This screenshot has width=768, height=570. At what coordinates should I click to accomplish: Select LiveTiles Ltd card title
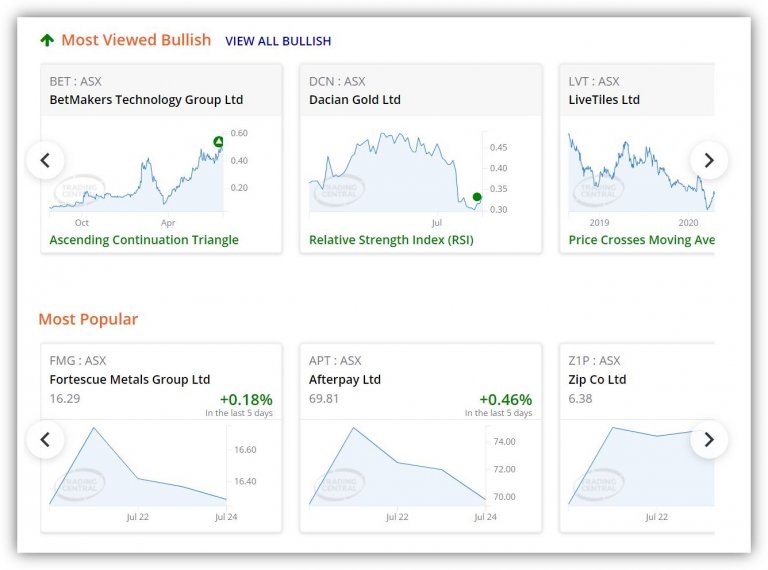(604, 100)
